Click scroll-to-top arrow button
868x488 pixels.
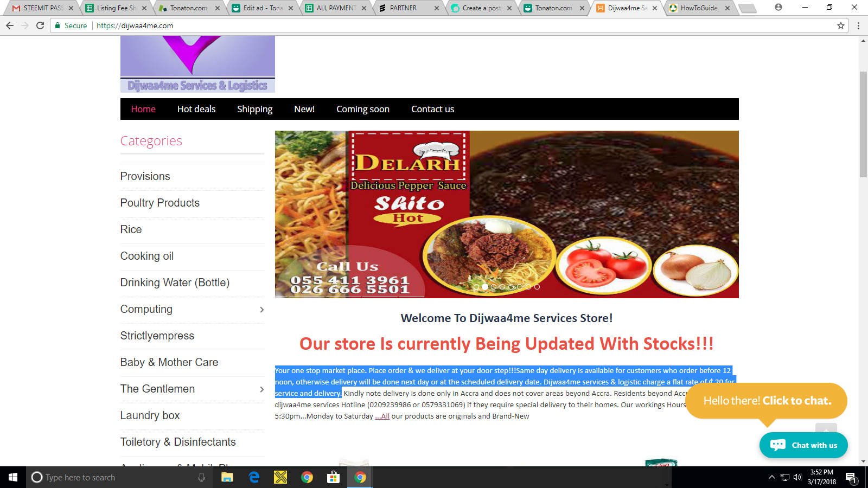(x=826, y=428)
